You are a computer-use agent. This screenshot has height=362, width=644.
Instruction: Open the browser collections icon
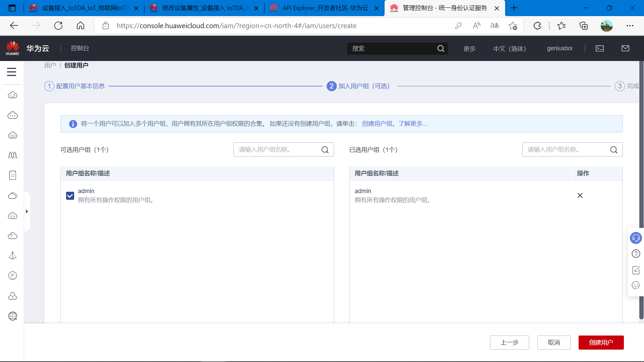click(584, 26)
